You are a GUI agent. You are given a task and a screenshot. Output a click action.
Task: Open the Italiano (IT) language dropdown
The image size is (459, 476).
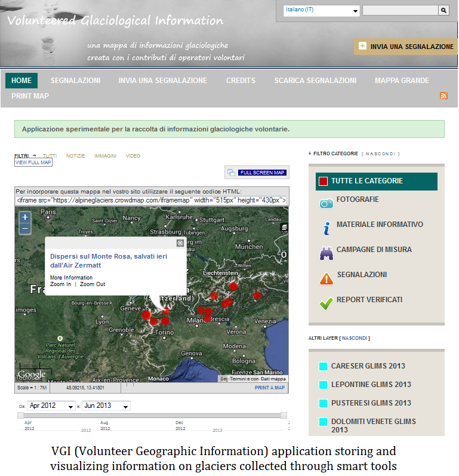click(x=321, y=11)
